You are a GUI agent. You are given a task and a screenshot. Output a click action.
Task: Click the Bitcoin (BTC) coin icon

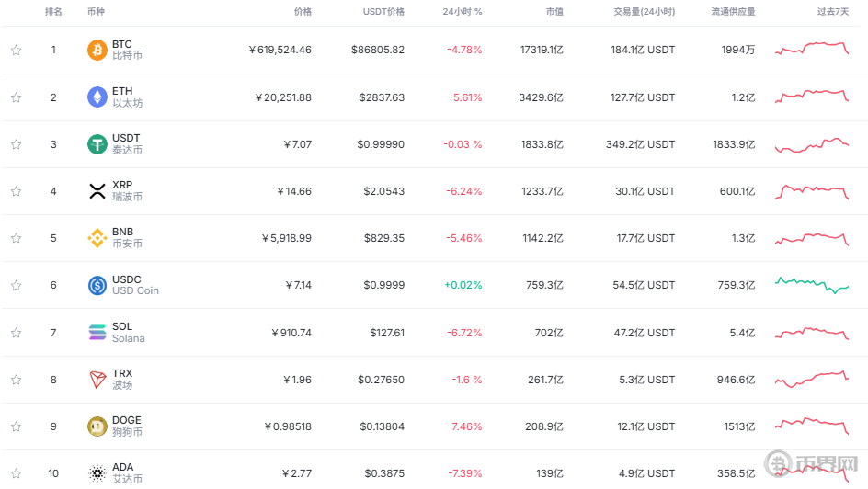(97, 50)
